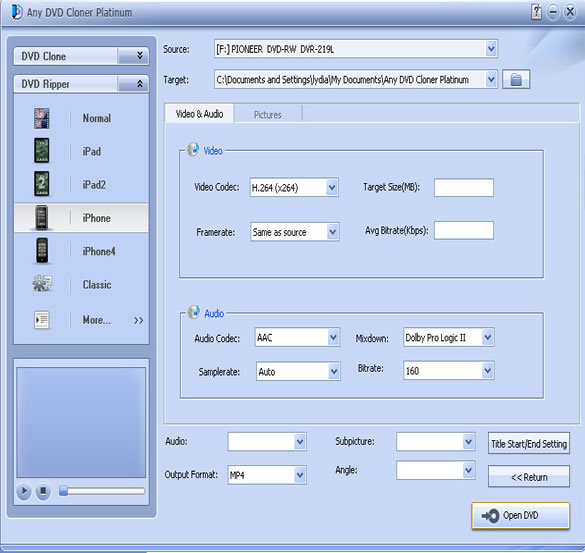Viewport: 585px width, 553px height.
Task: Click the More profiles list icon
Action: click(x=41, y=320)
